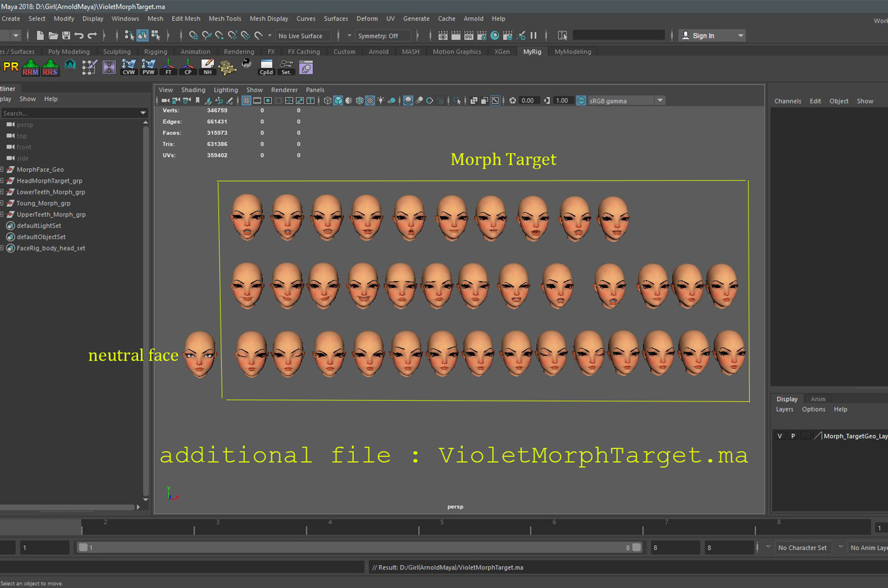Click the FT shelf tool
This screenshot has height=588, width=888.
(169, 68)
